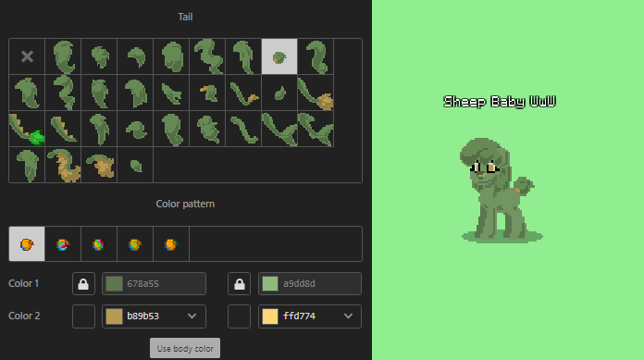Enable Color 2 lock beside b89b53

tap(83, 316)
